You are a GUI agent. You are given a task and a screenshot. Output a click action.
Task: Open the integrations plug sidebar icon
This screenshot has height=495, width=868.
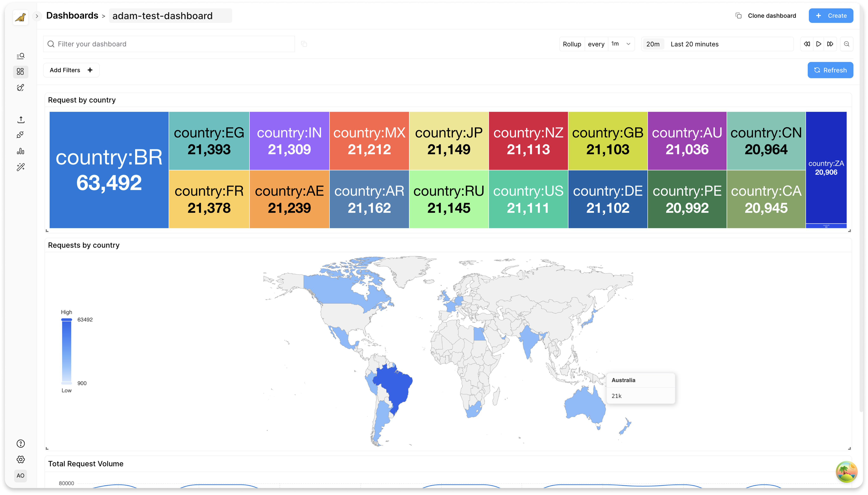(20, 135)
